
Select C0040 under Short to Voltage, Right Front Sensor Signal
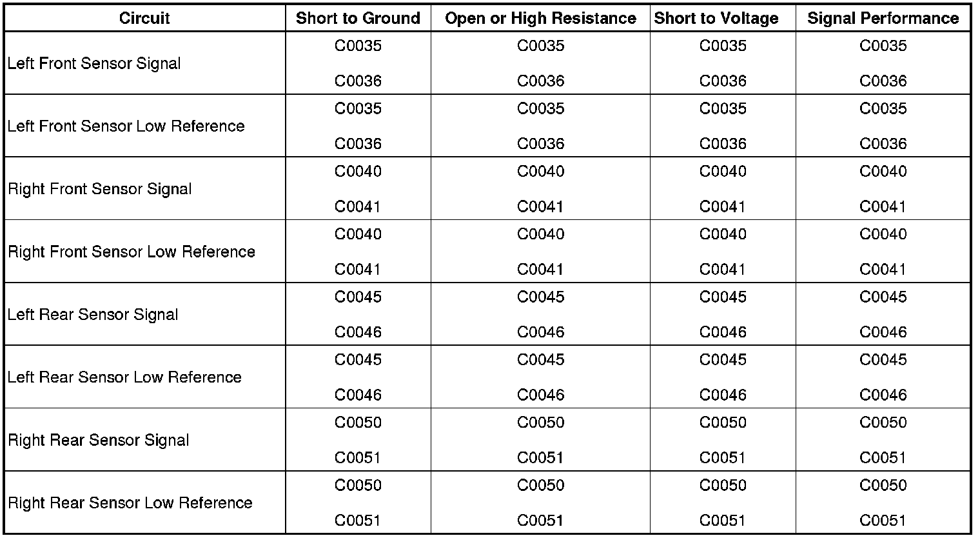tap(723, 172)
